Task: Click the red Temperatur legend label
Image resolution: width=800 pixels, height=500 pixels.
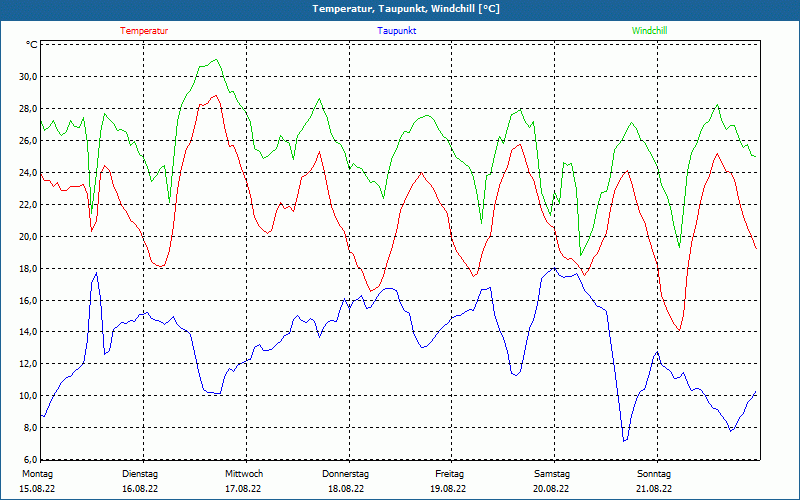Action: coord(144,31)
